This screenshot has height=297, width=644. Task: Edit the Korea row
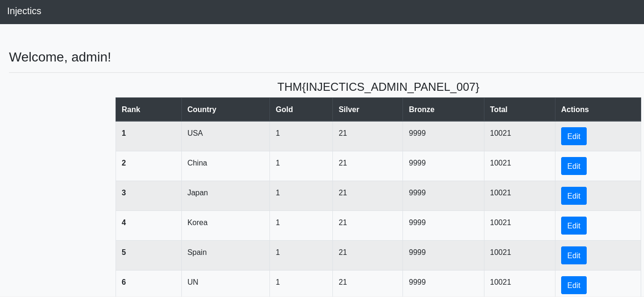(x=573, y=226)
